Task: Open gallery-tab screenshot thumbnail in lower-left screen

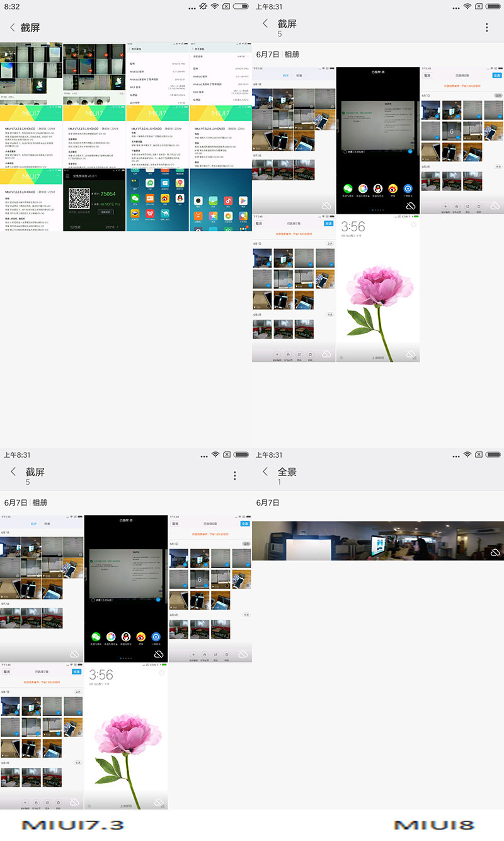Action: click(42, 588)
